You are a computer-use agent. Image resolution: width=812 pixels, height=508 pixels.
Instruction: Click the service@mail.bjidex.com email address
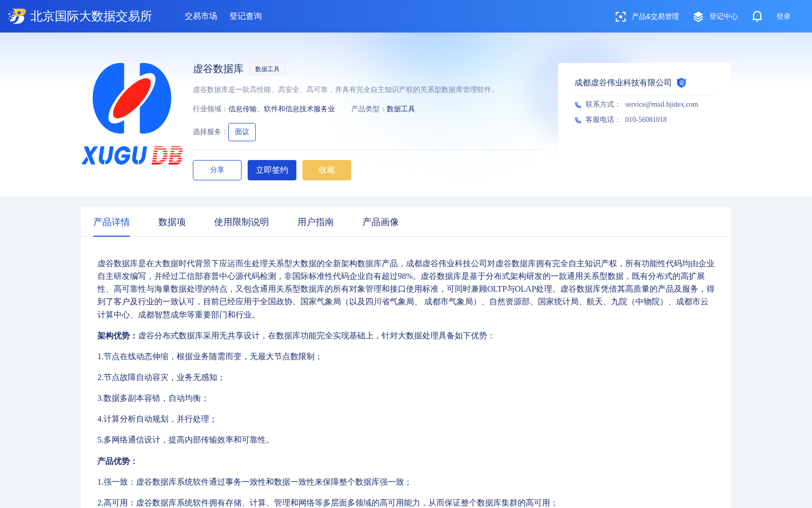661,105
